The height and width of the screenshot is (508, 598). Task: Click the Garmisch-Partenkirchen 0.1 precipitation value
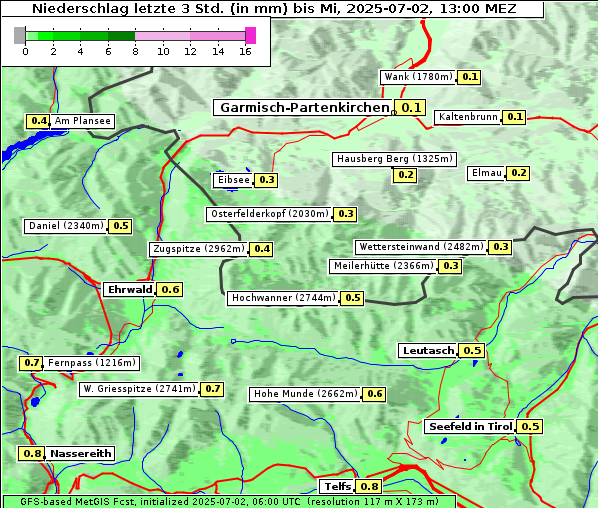point(410,108)
